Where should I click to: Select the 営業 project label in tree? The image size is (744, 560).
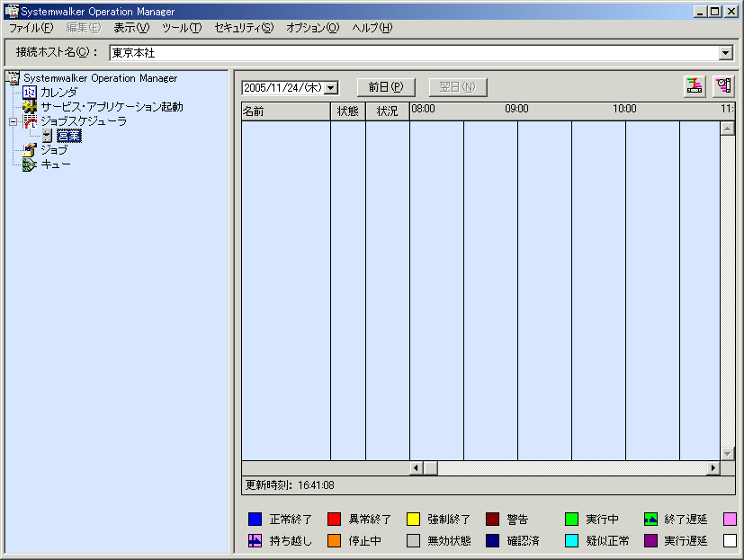pos(69,136)
